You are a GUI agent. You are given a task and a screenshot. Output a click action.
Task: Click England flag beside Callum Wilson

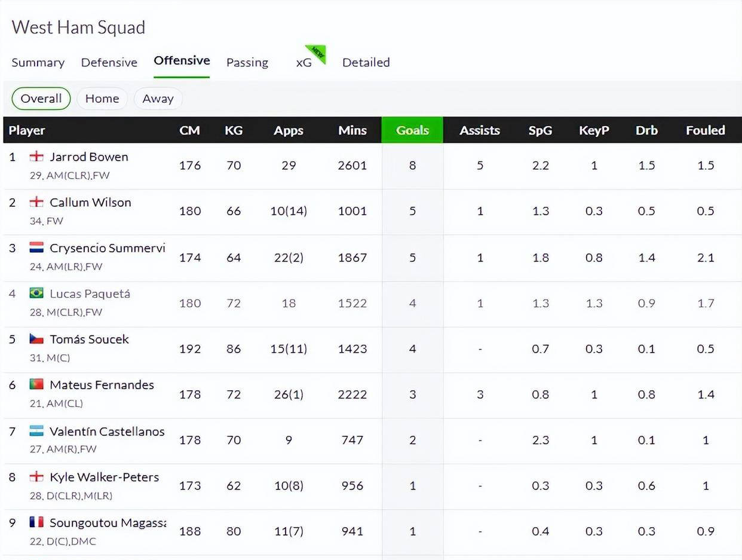pos(36,202)
